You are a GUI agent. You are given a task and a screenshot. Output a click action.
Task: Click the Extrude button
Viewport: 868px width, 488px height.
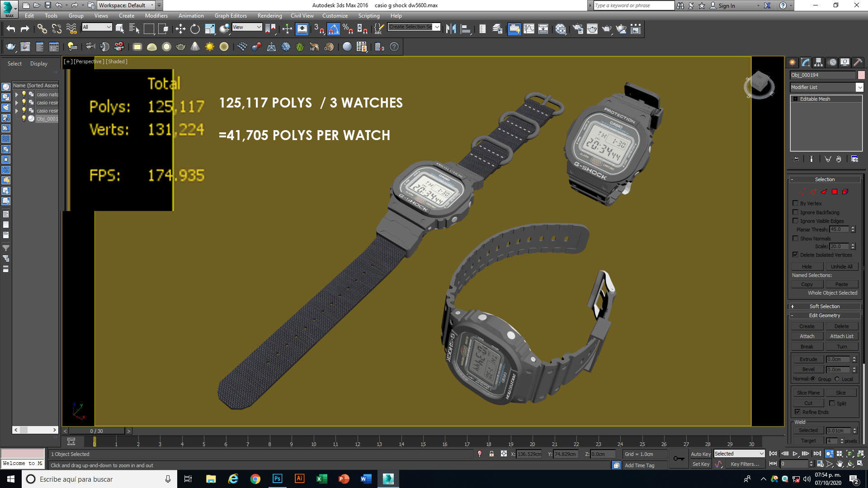(808, 359)
